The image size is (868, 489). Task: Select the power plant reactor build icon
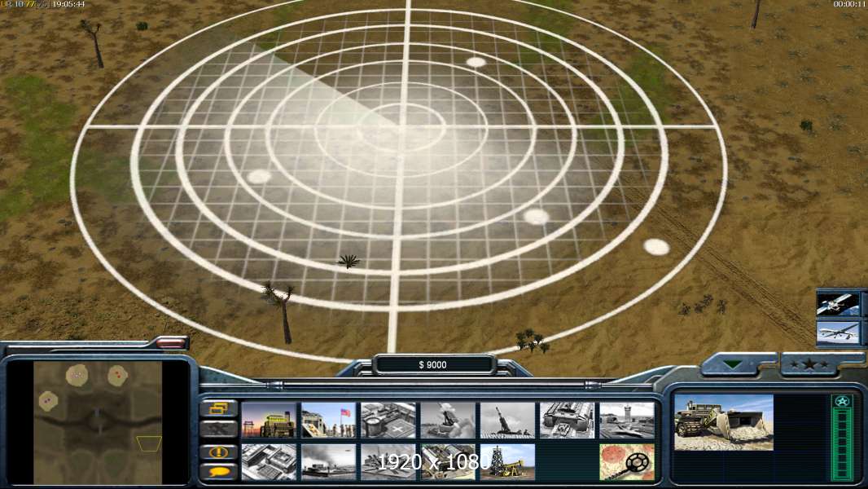coord(269,421)
